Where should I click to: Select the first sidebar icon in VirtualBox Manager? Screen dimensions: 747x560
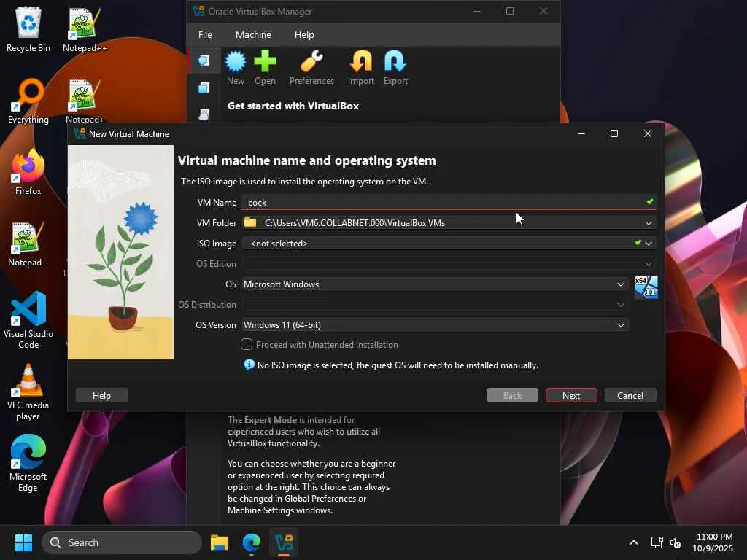pyautogui.click(x=204, y=61)
